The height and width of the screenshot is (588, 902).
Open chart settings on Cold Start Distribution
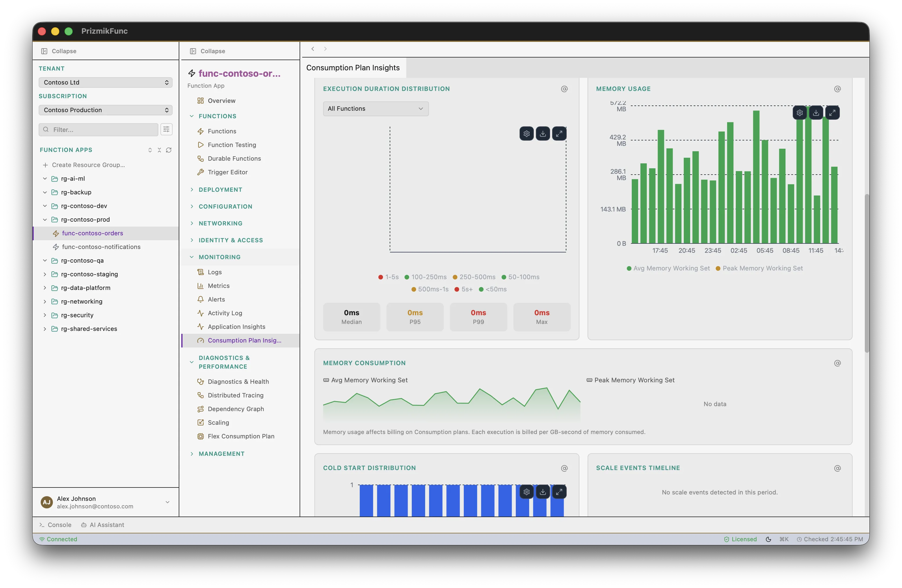click(526, 492)
